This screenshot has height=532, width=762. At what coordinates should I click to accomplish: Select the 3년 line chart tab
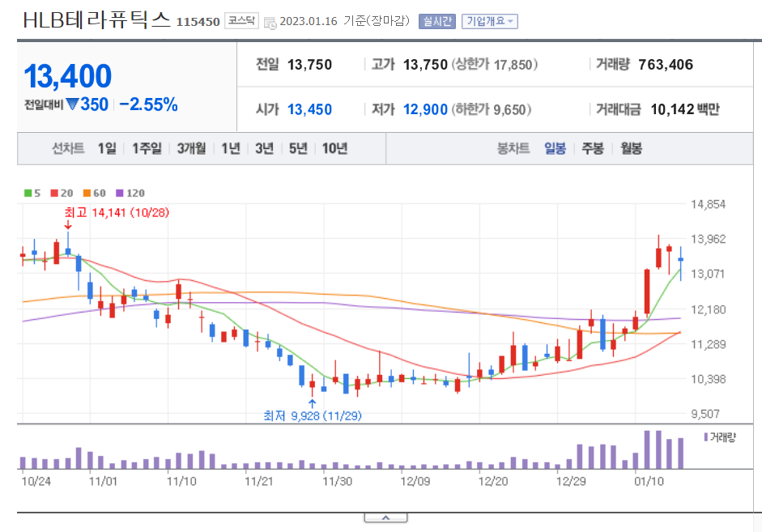(x=264, y=148)
